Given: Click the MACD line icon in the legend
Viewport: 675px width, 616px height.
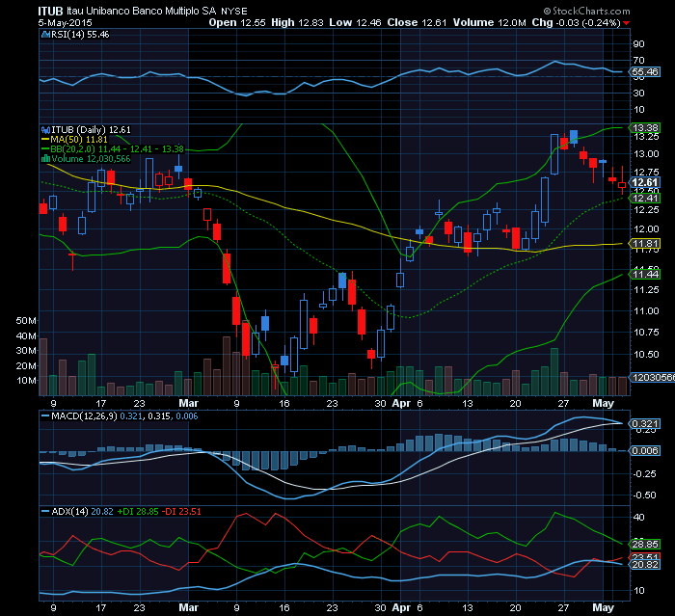Looking at the screenshot, I should [45, 416].
